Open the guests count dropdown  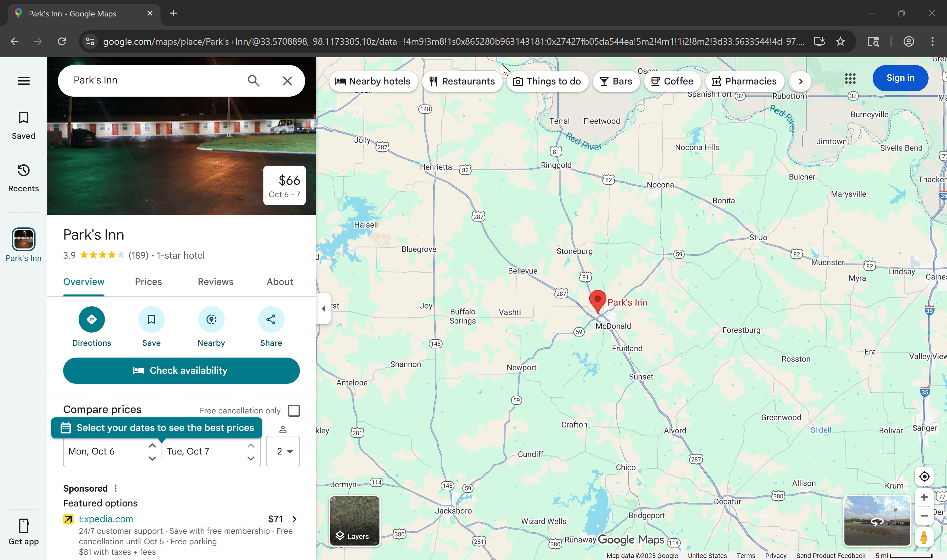pyautogui.click(x=283, y=451)
